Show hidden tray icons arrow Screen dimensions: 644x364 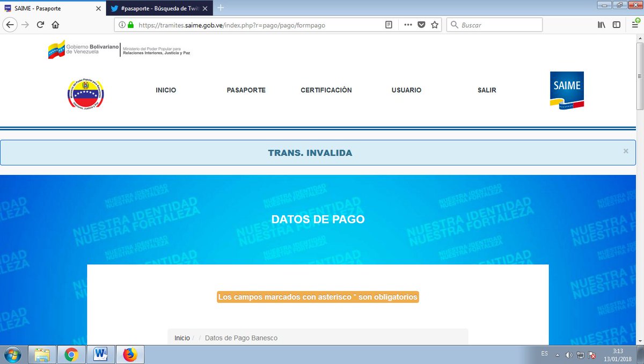point(558,355)
